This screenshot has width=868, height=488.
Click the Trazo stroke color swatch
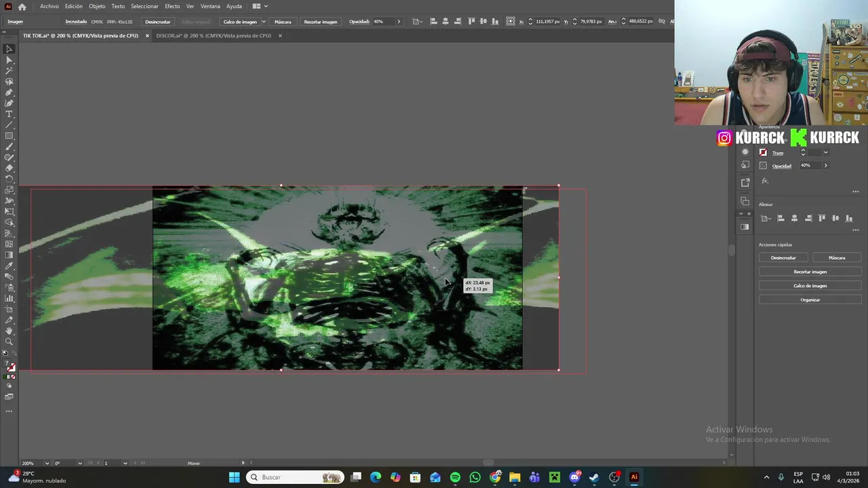[763, 152]
